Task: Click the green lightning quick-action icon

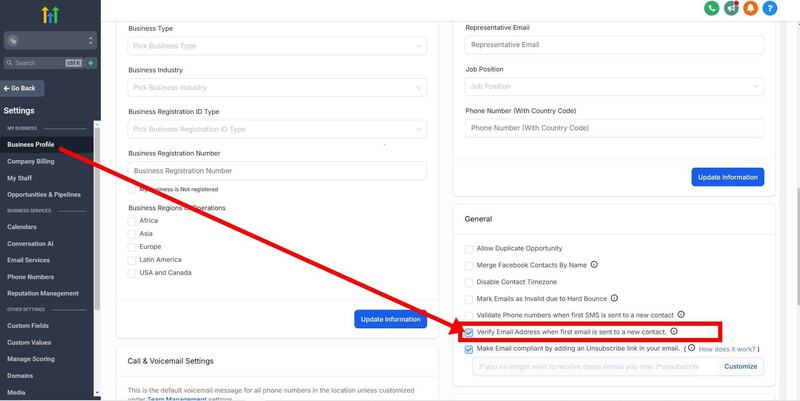Action: click(91, 63)
